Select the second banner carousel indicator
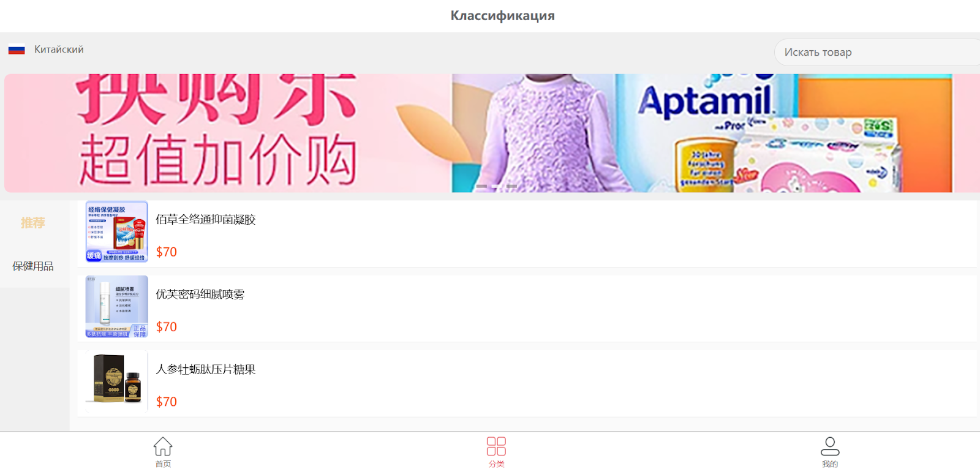This screenshot has width=980, height=469. (497, 186)
